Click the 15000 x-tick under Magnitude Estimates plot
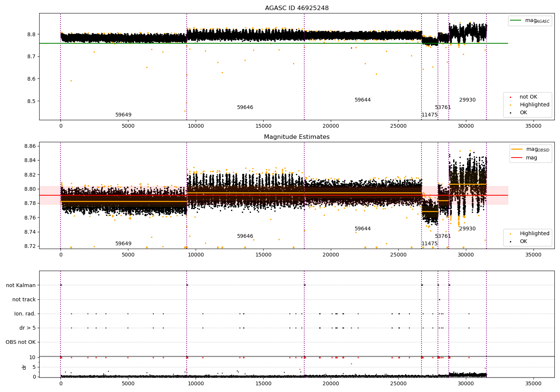Image resolution: width=560 pixels, height=392 pixels. pos(263,255)
